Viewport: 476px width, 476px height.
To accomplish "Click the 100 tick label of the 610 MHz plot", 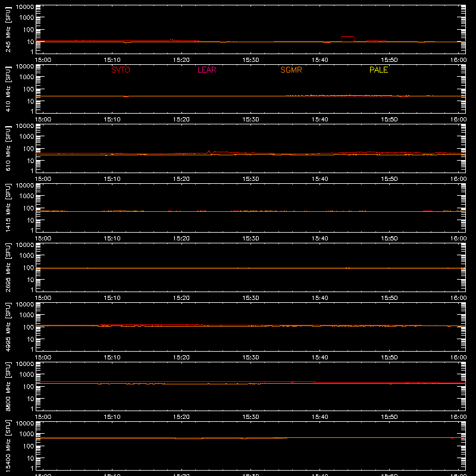I will pyautogui.click(x=29, y=148).
